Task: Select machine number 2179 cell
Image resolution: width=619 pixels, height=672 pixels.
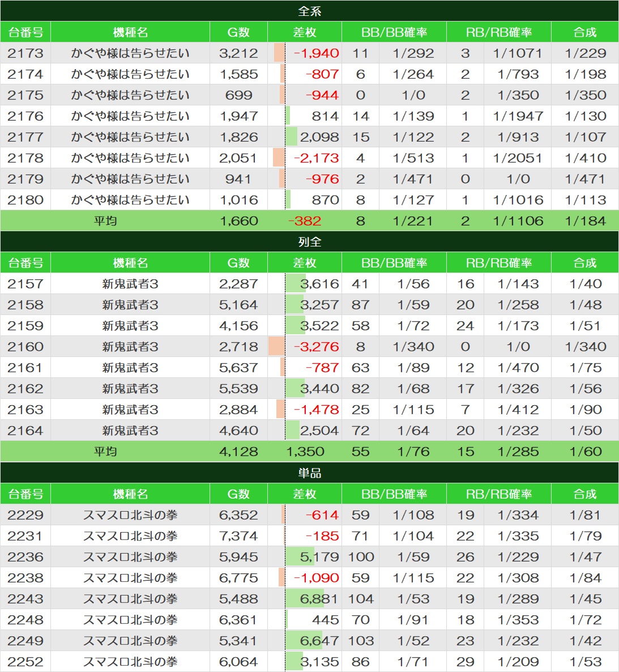Action: click(25, 179)
